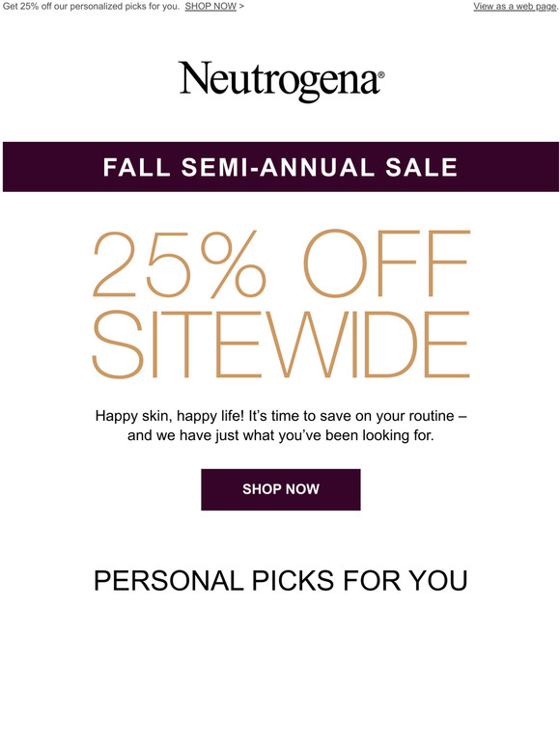The width and height of the screenshot is (560, 747).
Task: Click the word PICKS in the heading
Action: tap(293, 581)
